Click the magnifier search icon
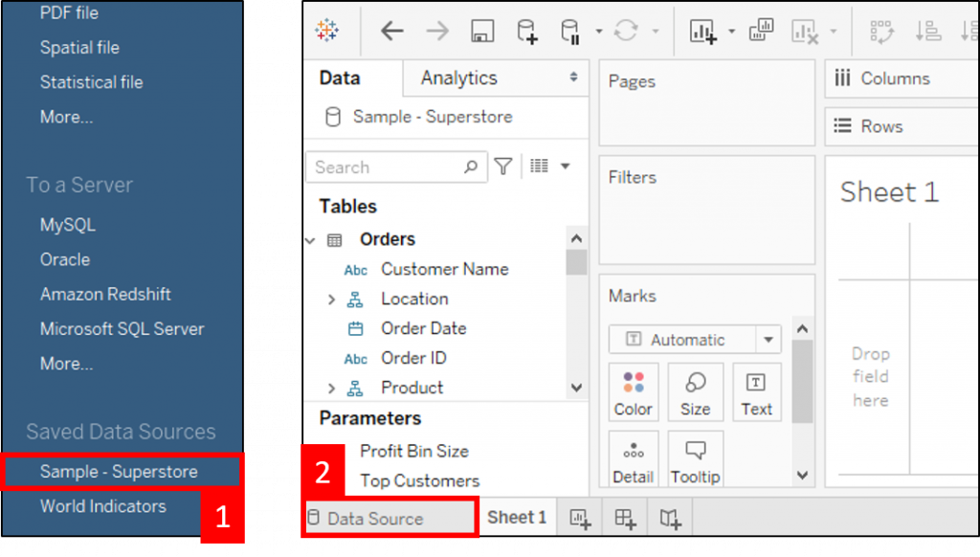Image resolution: width=980 pixels, height=557 pixels. [471, 167]
